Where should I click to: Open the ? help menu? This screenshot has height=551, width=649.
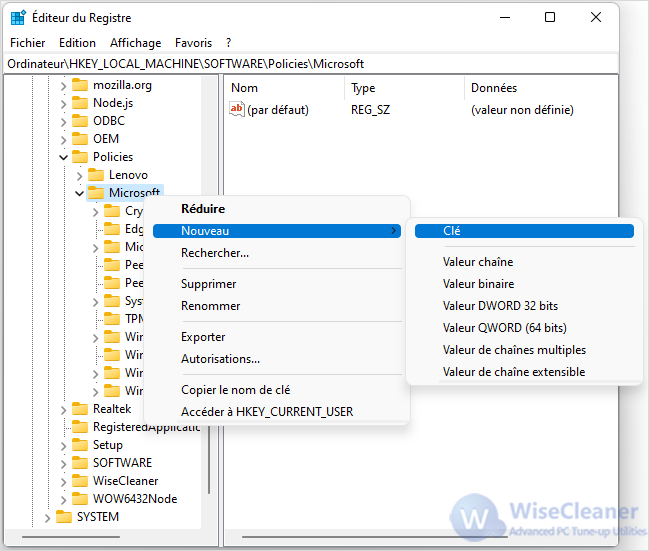pos(228,43)
